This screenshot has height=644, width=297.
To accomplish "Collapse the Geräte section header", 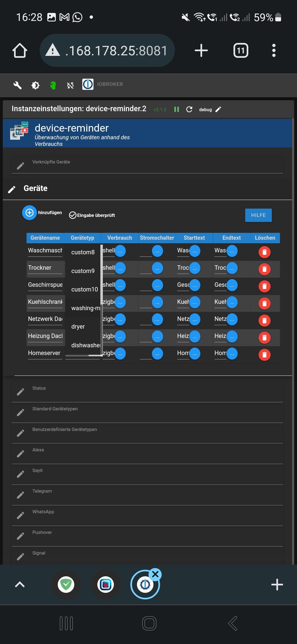I will pos(147,189).
